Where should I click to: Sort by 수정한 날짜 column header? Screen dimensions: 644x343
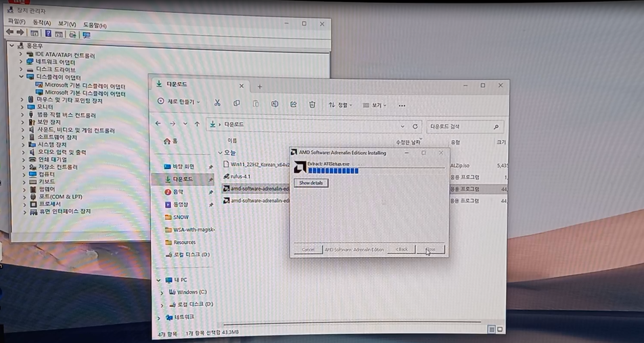[x=407, y=142]
